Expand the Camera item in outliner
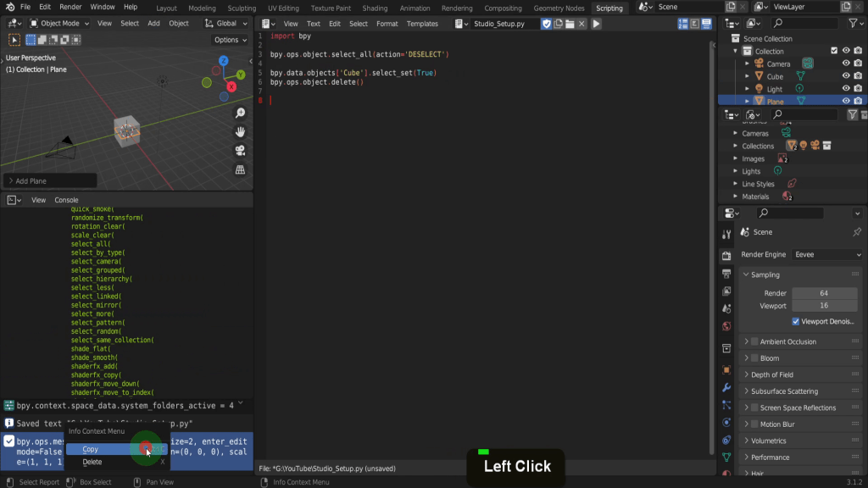 [x=747, y=64]
